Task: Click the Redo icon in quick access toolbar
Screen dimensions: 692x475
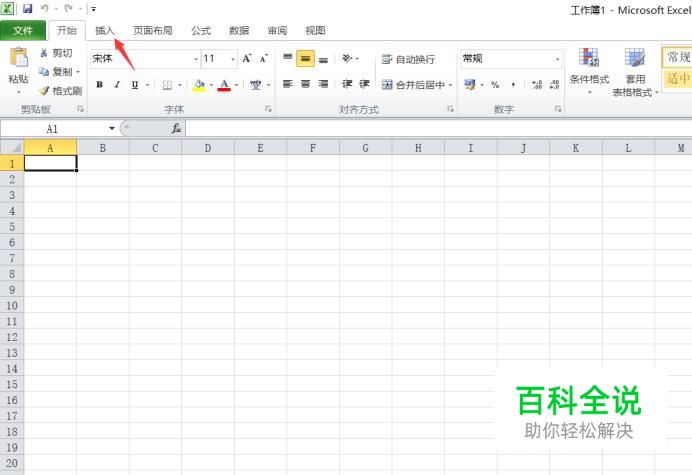Action: click(68, 8)
